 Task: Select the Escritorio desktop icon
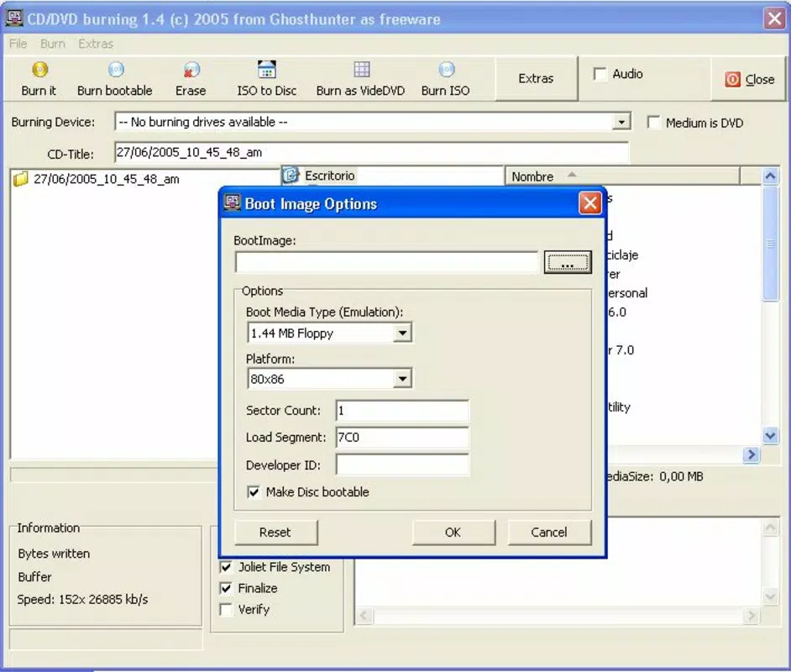(x=291, y=175)
